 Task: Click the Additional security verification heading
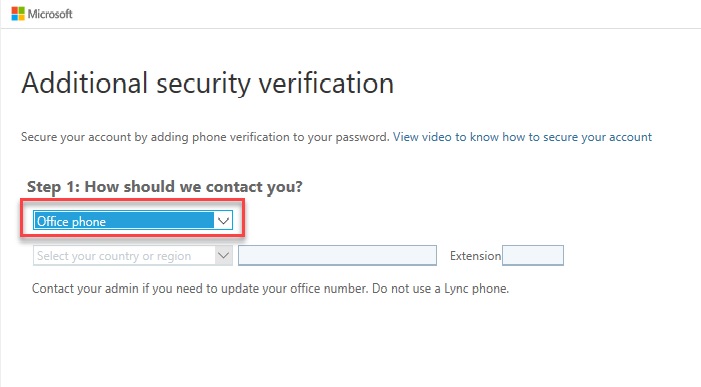coord(208,83)
